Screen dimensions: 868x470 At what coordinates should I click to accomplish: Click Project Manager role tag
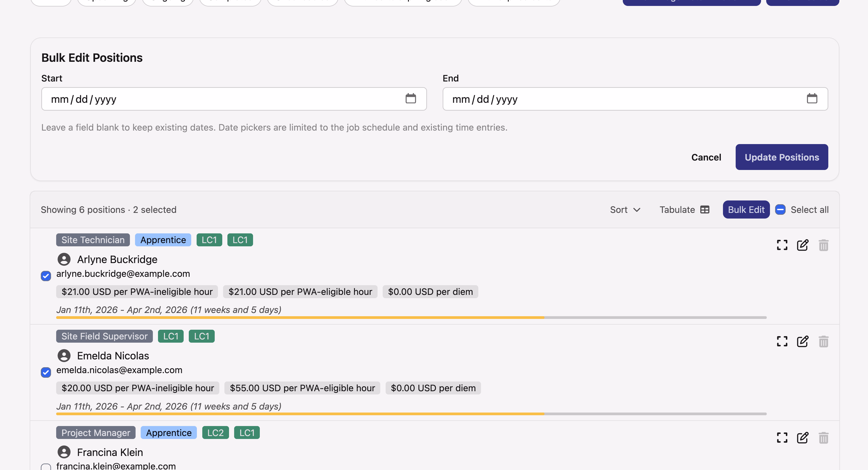click(96, 432)
